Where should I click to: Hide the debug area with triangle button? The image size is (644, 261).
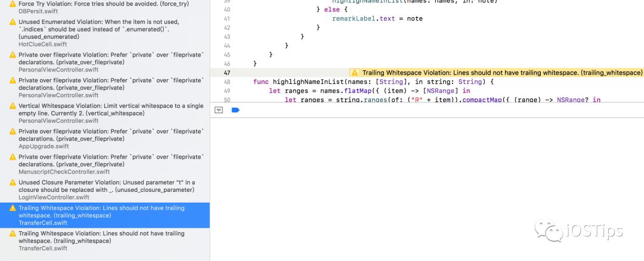tap(219, 110)
